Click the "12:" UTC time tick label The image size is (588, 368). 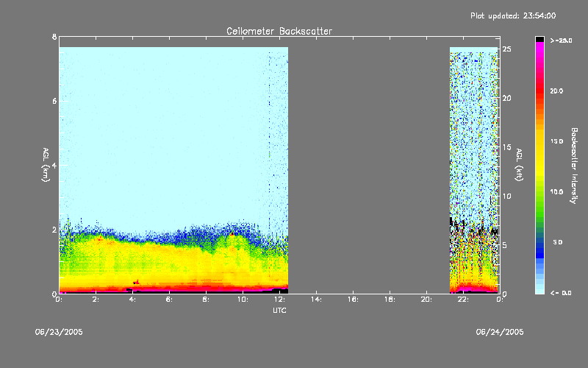point(279,300)
